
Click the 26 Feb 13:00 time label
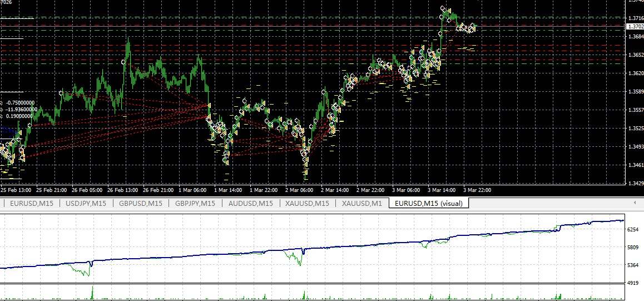[123, 190]
